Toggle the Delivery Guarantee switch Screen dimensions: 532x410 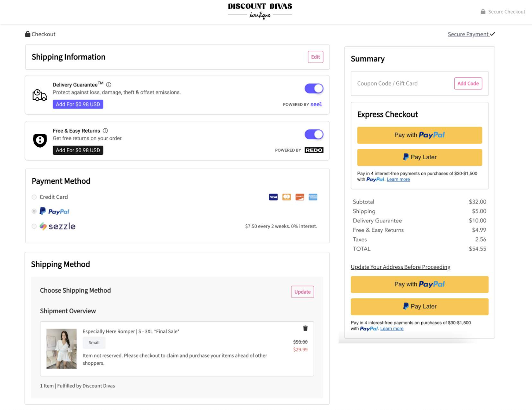(x=314, y=88)
